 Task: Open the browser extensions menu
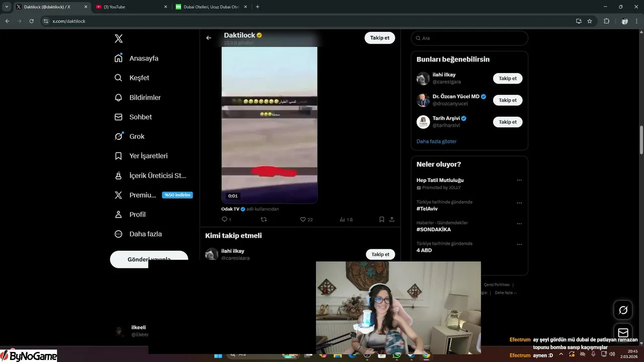coord(606,21)
